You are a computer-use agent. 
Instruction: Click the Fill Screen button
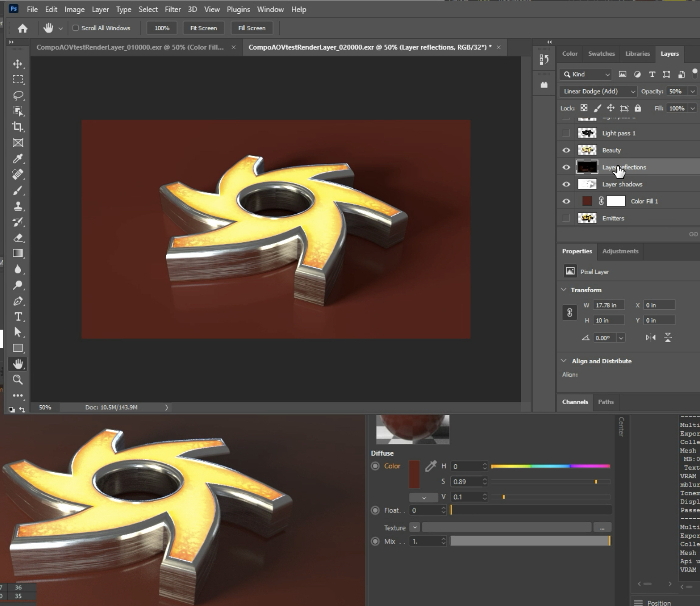pyautogui.click(x=251, y=28)
